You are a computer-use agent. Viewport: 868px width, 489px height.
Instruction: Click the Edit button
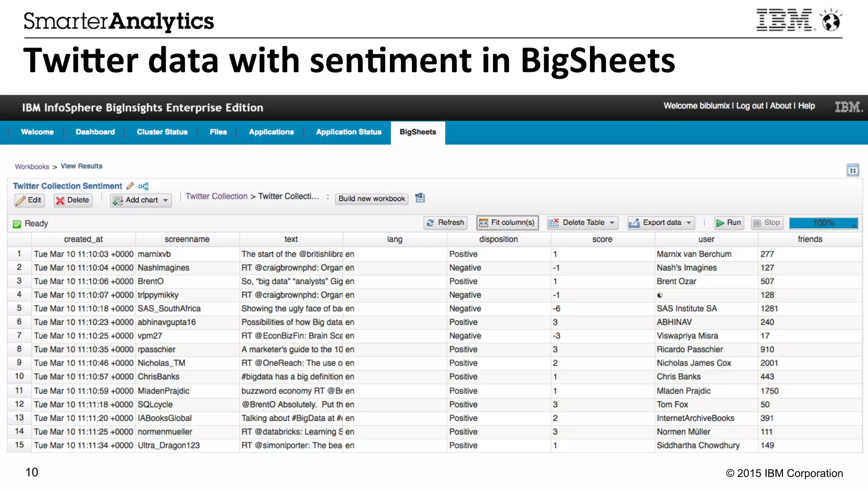[x=29, y=200]
